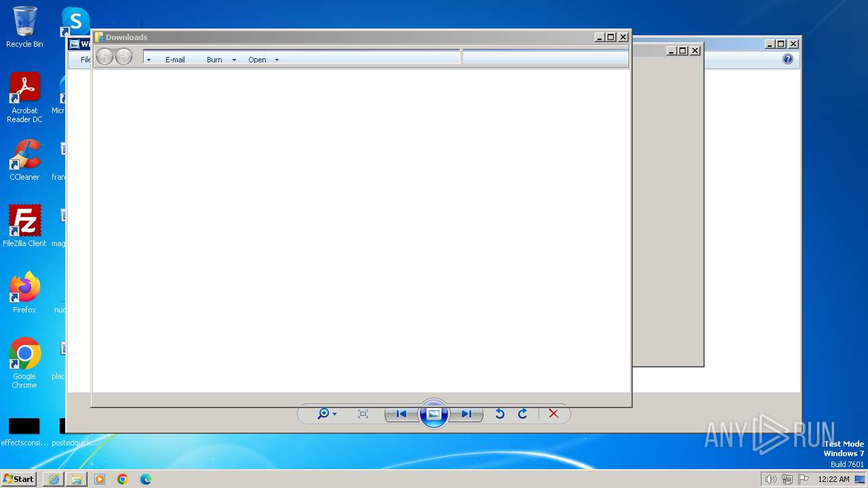Minimize the Downloads window

[599, 37]
